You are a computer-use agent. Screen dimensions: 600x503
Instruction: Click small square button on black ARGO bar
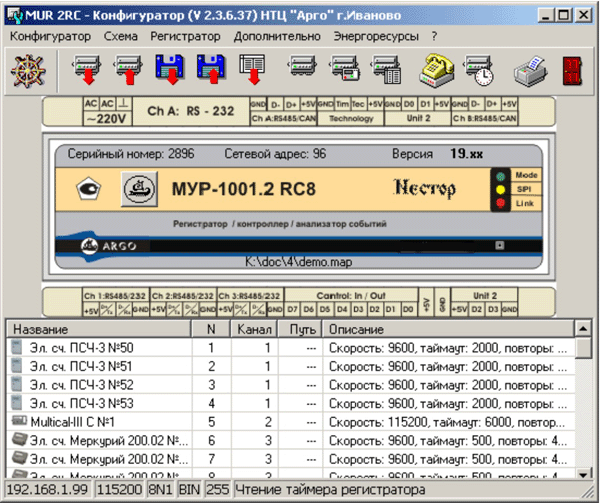pos(500,245)
